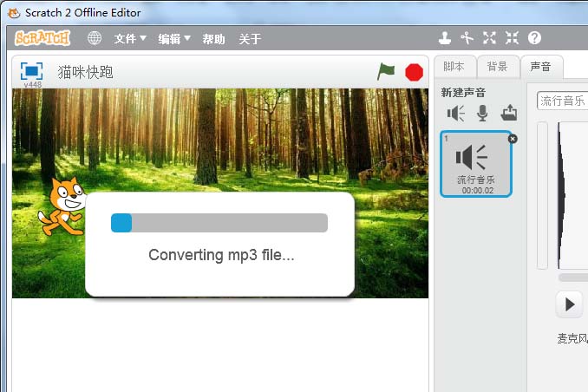
Task: Play the sound with play button
Action: 570,304
